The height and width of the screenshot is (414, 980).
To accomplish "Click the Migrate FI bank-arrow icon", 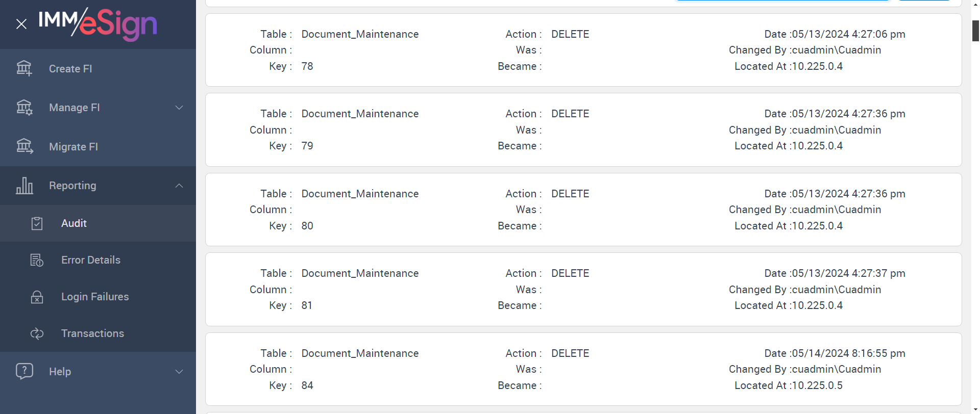I will (24, 146).
